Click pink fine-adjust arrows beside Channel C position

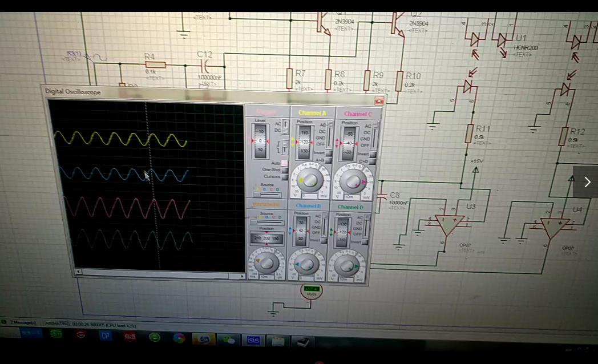coord(337,143)
